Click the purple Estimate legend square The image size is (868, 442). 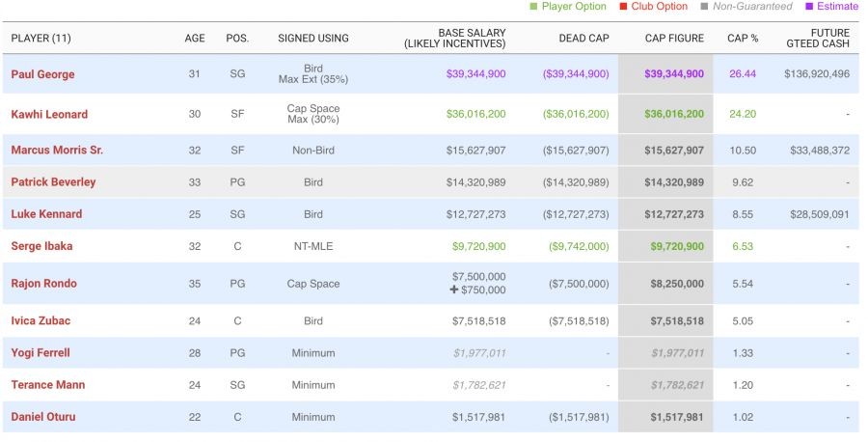coord(810,7)
